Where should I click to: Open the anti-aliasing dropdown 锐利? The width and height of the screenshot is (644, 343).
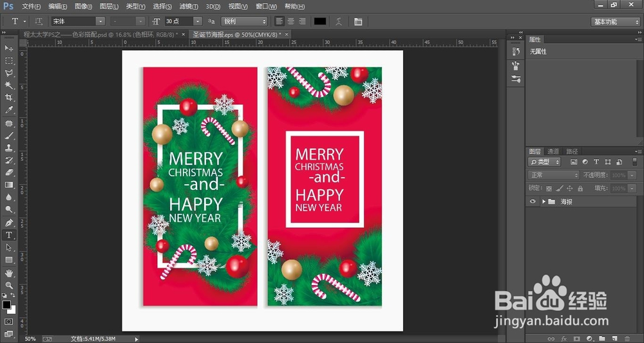click(x=244, y=21)
